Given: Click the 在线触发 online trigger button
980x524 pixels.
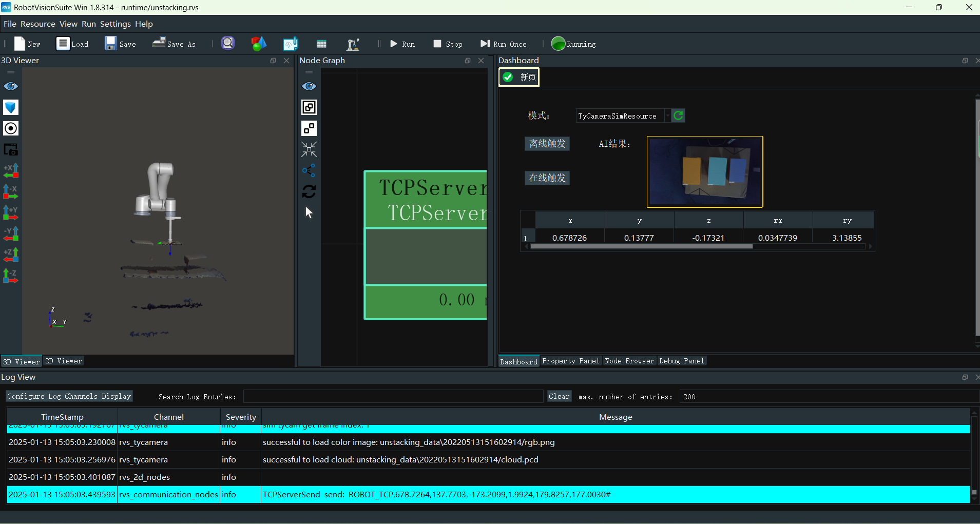Looking at the screenshot, I should (x=547, y=178).
